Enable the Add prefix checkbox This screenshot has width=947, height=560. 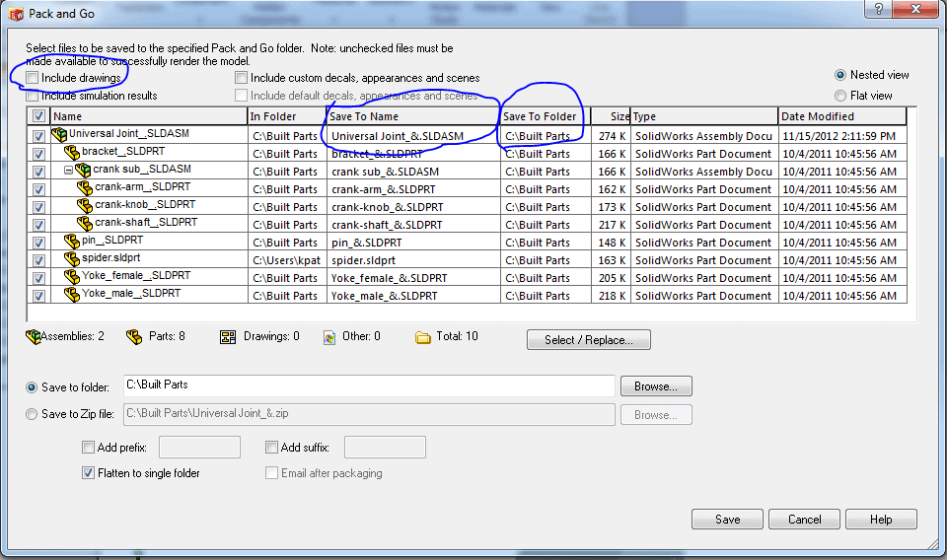[88, 448]
